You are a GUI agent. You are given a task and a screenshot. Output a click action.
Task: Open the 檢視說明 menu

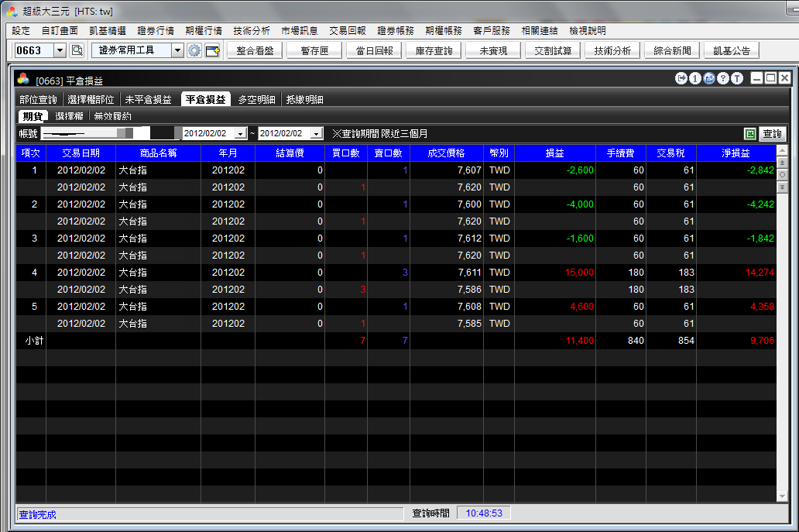[x=588, y=30]
